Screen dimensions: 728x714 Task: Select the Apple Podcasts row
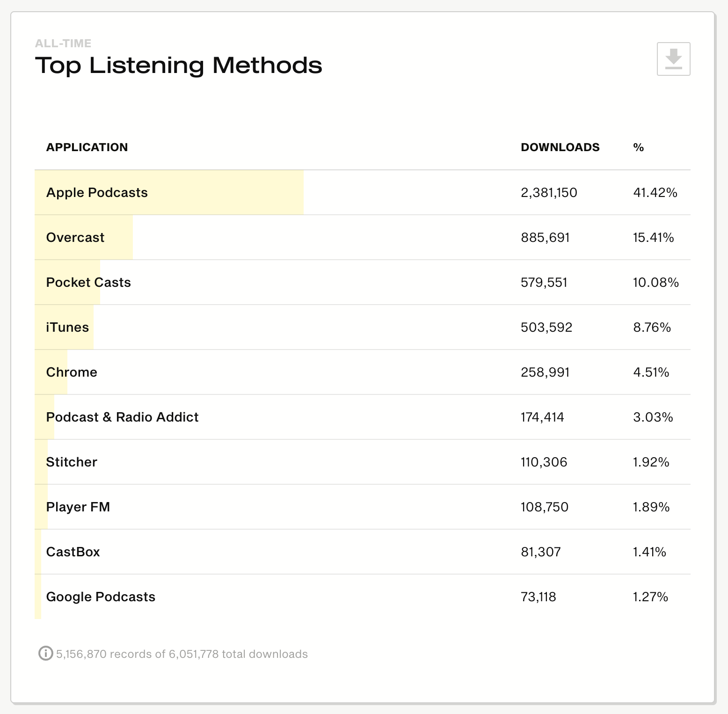pyautogui.click(x=97, y=193)
